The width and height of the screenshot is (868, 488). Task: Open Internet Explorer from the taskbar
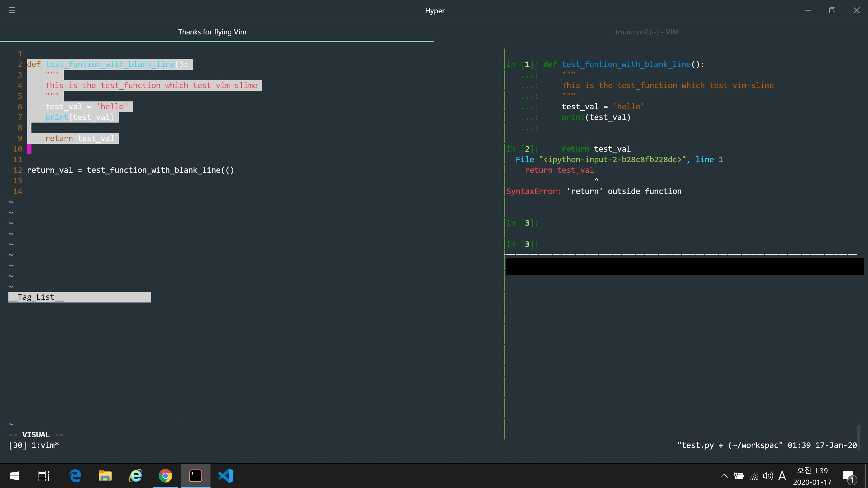[x=135, y=476]
